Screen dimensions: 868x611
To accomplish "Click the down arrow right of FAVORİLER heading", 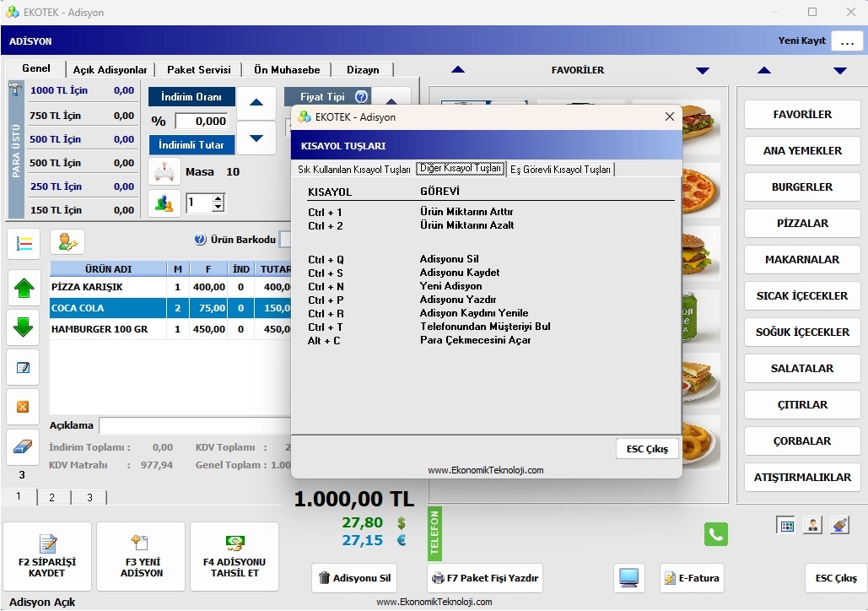I will (x=703, y=70).
